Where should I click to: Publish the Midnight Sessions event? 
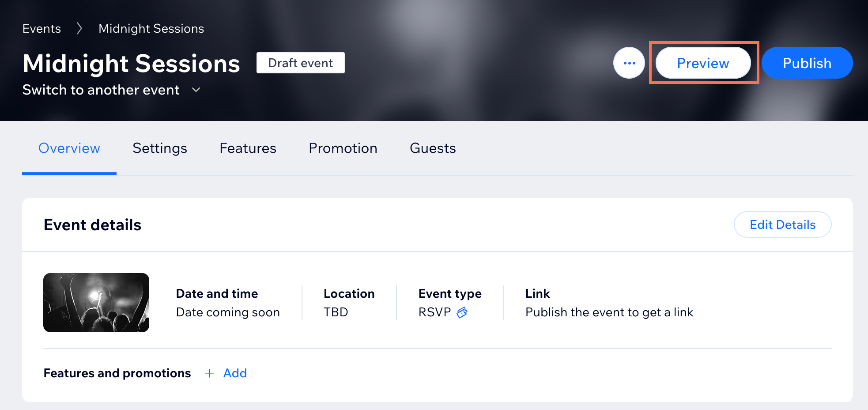pyautogui.click(x=807, y=63)
